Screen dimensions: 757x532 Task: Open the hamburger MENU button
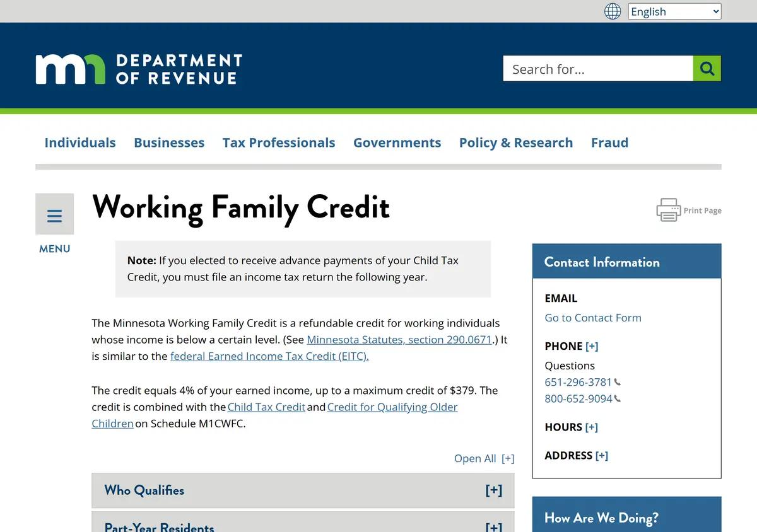click(55, 214)
